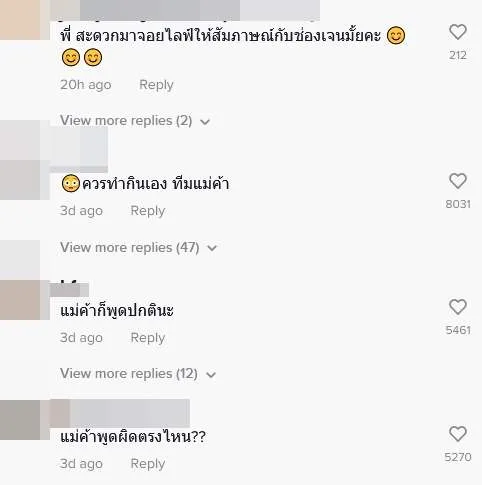
Task: Tap the heart above 8031
Action: (458, 181)
